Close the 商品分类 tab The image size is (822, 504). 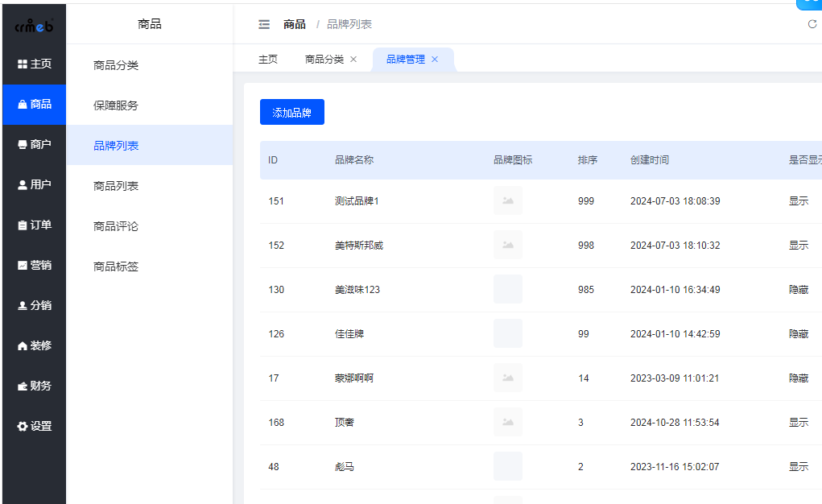353,60
